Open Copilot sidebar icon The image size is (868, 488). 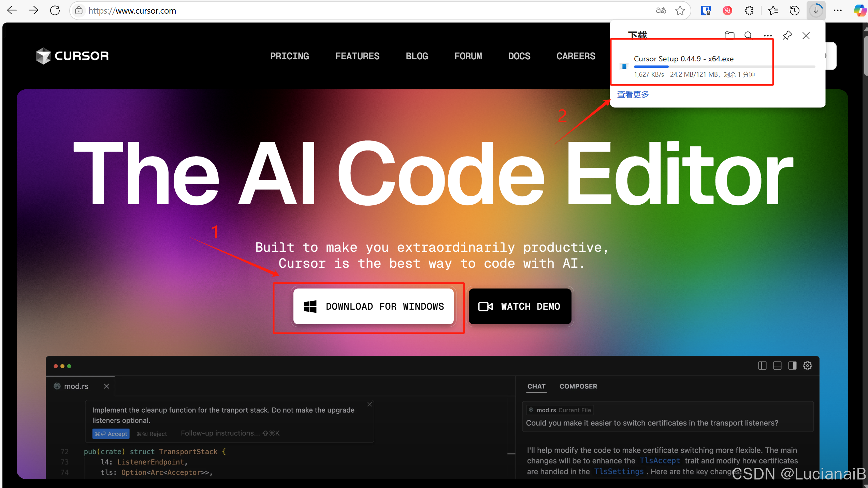click(x=859, y=11)
